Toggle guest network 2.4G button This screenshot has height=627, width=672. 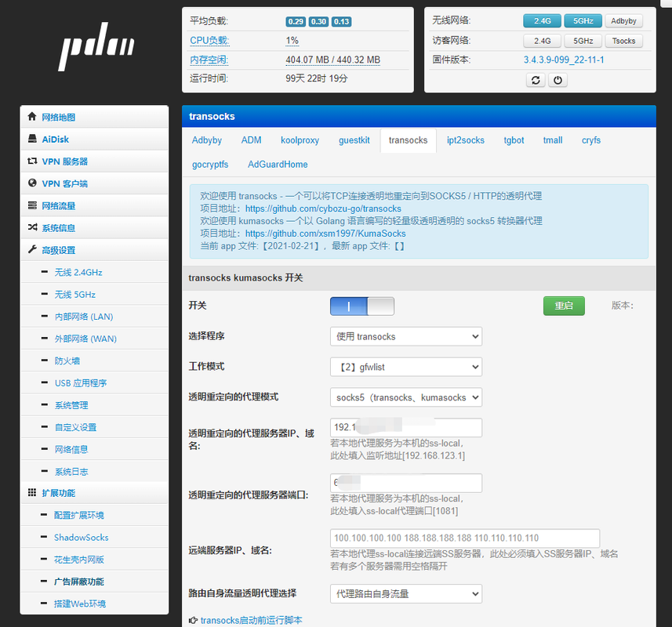click(x=542, y=41)
